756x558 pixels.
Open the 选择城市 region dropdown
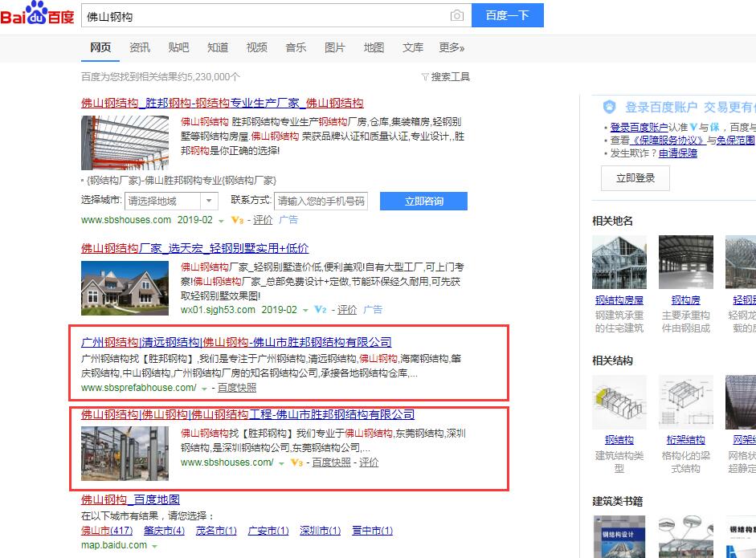[171, 201]
